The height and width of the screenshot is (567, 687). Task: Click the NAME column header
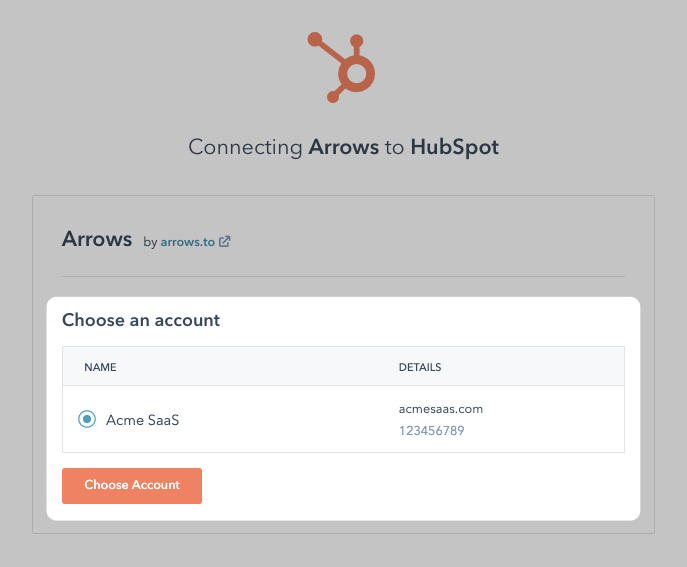click(x=100, y=367)
